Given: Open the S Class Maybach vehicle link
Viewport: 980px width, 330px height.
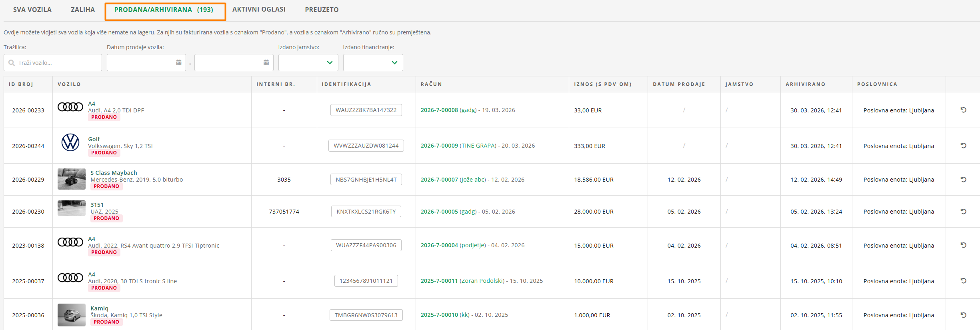Looking at the screenshot, I should [114, 173].
